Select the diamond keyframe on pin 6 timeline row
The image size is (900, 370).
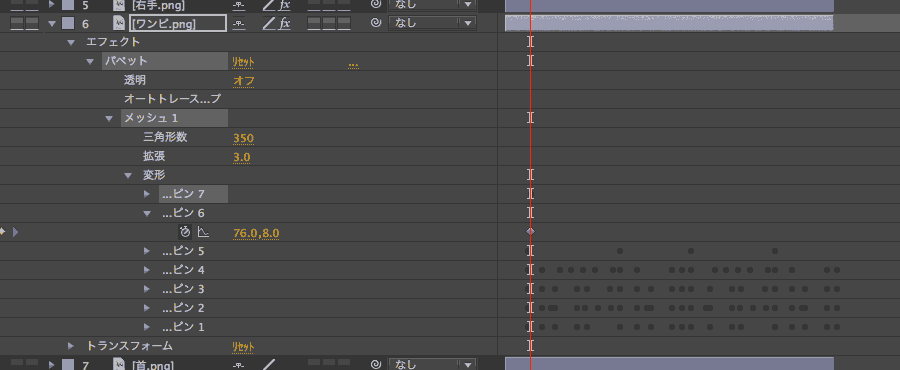tap(530, 232)
